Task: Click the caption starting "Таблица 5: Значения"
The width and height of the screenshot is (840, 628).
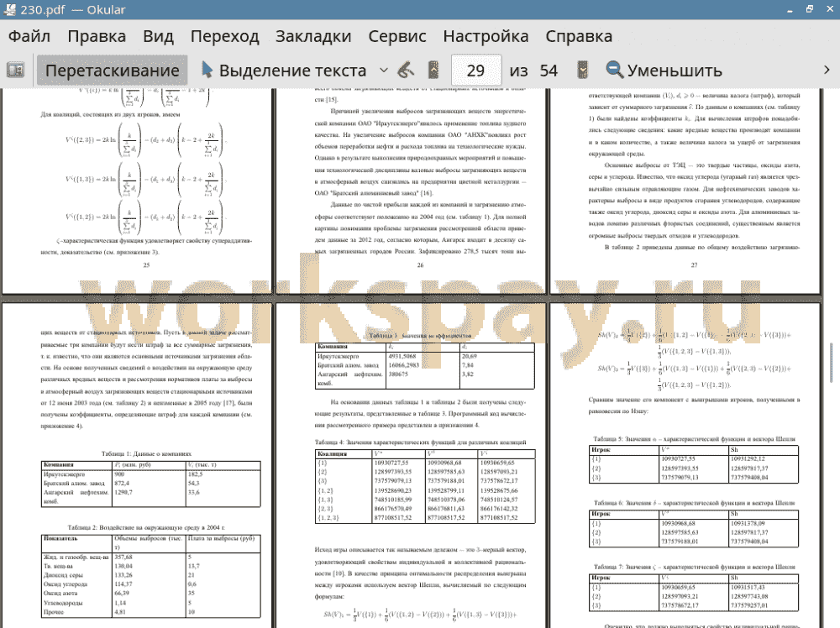Action: coord(694,439)
